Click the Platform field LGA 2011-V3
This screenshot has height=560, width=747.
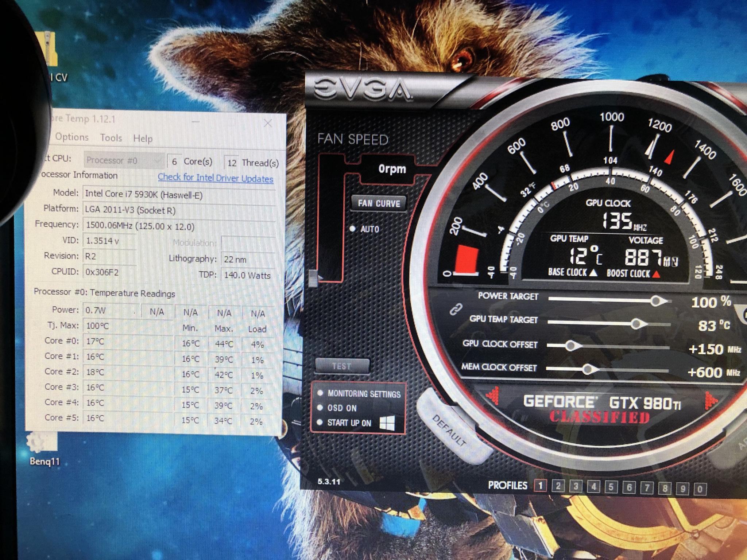tap(179, 210)
